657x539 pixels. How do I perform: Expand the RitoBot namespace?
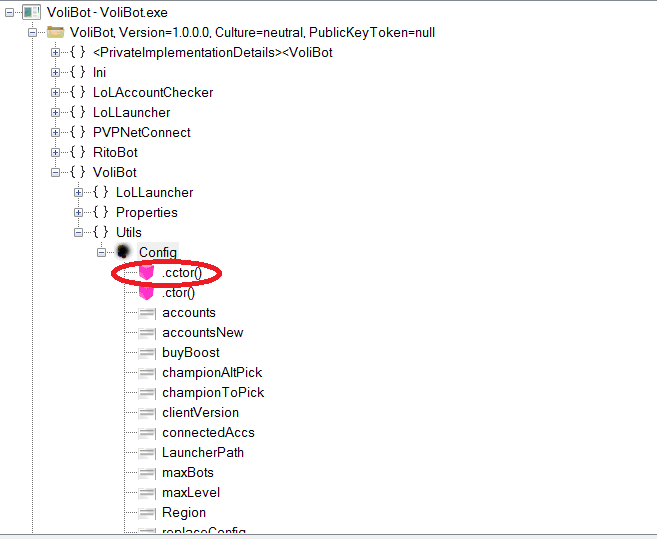point(55,152)
